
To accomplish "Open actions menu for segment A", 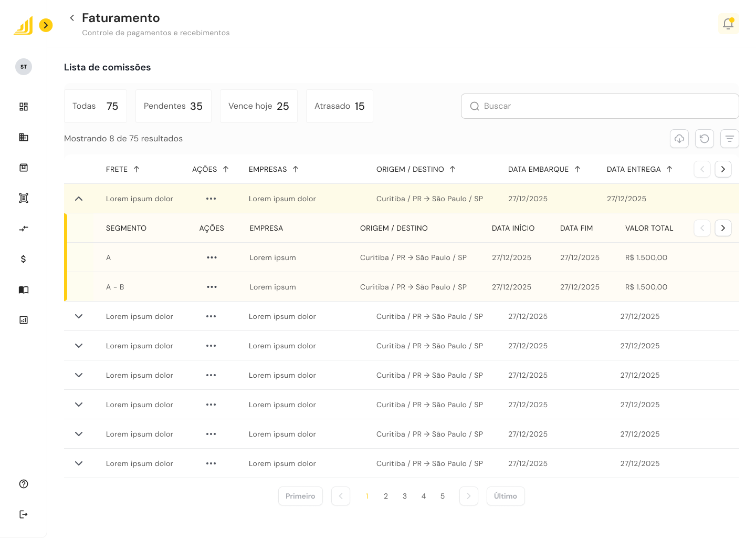I will (x=212, y=257).
